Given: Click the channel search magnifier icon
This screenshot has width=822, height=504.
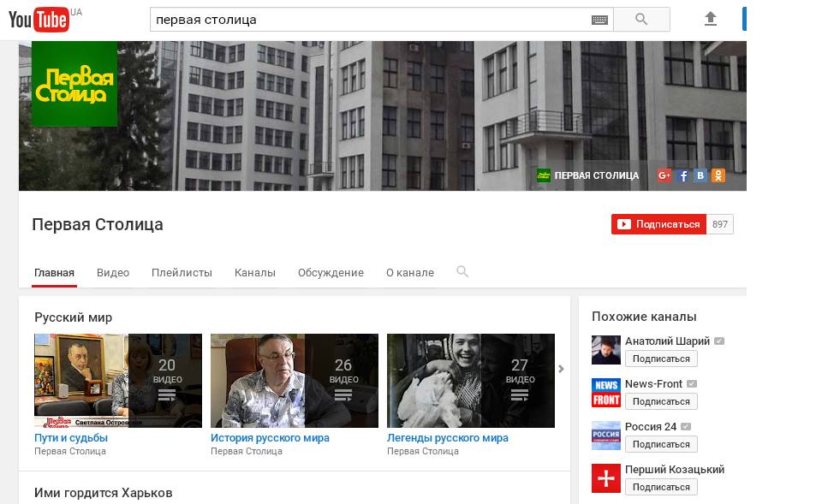Looking at the screenshot, I should coord(462,272).
